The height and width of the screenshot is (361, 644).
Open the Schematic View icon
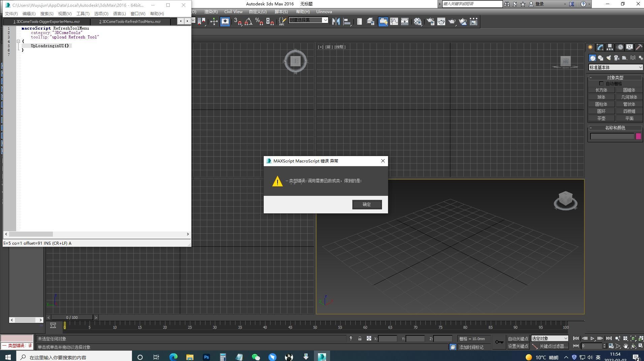pyautogui.click(x=405, y=22)
